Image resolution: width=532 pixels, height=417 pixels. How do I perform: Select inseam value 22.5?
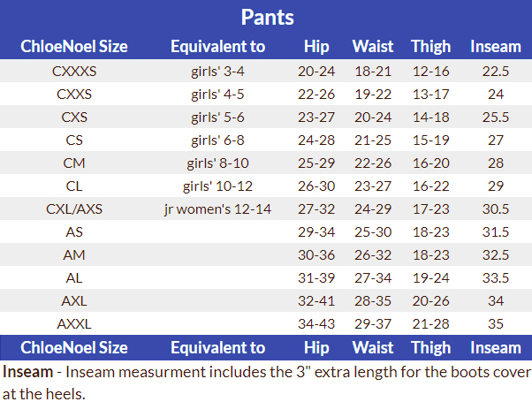(x=496, y=72)
